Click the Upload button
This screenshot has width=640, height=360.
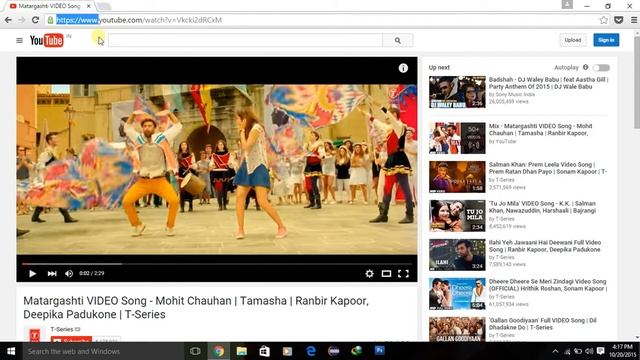coord(573,40)
